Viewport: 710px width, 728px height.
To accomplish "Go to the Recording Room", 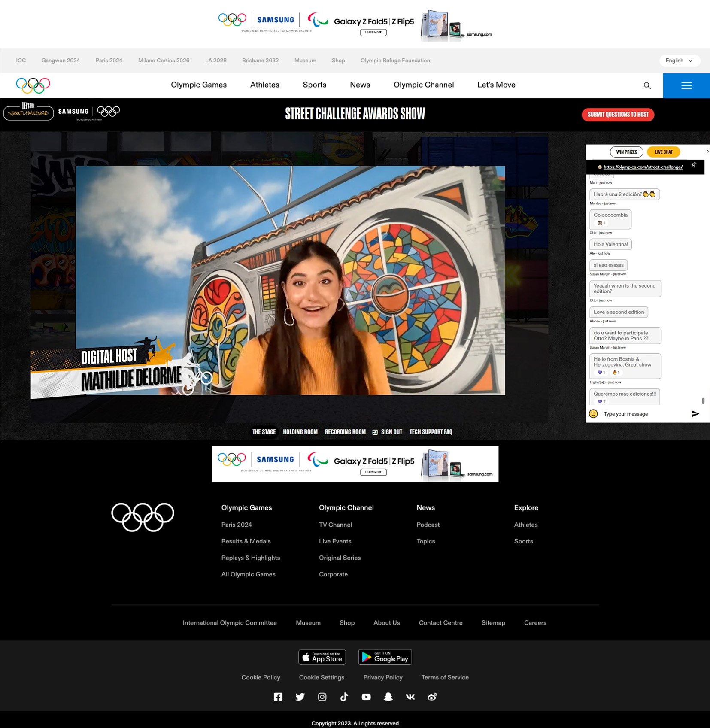I will tap(345, 432).
